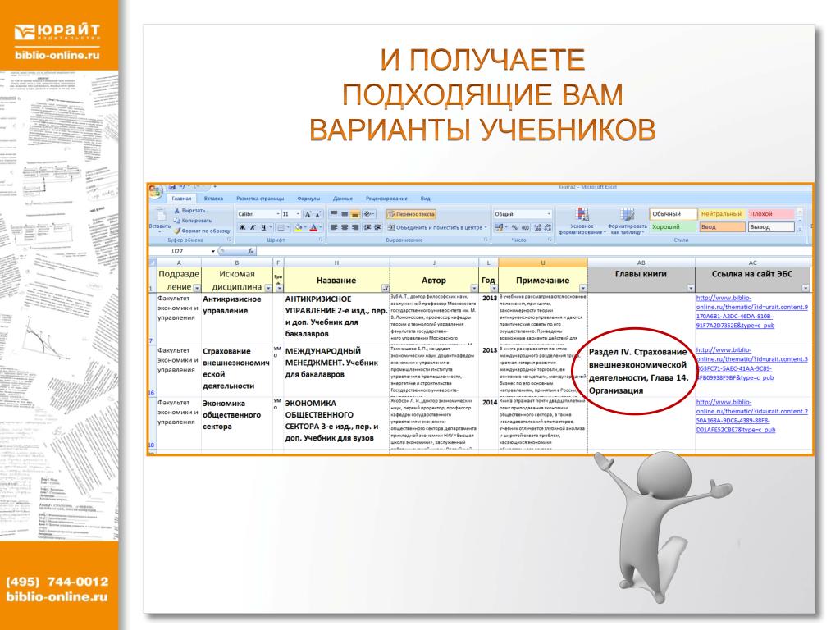Screen dimensions: 840x630
Task: Click Формат по образцу format painter
Action: point(202,231)
